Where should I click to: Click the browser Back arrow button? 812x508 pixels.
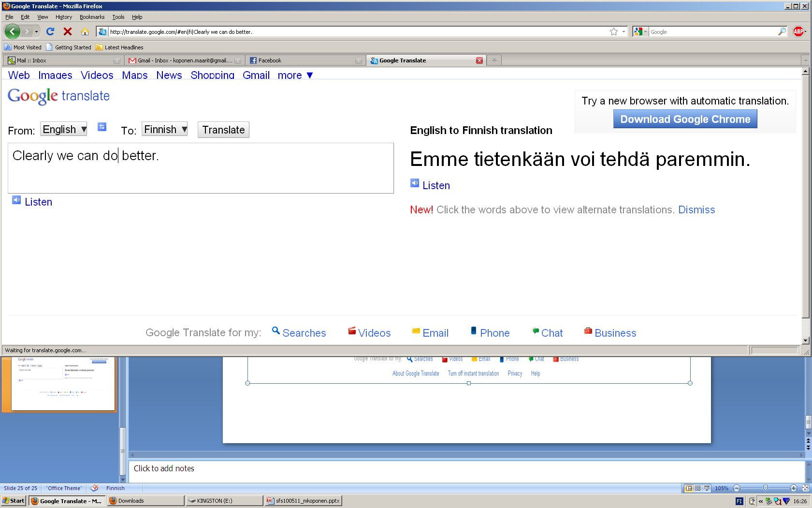pos(13,31)
